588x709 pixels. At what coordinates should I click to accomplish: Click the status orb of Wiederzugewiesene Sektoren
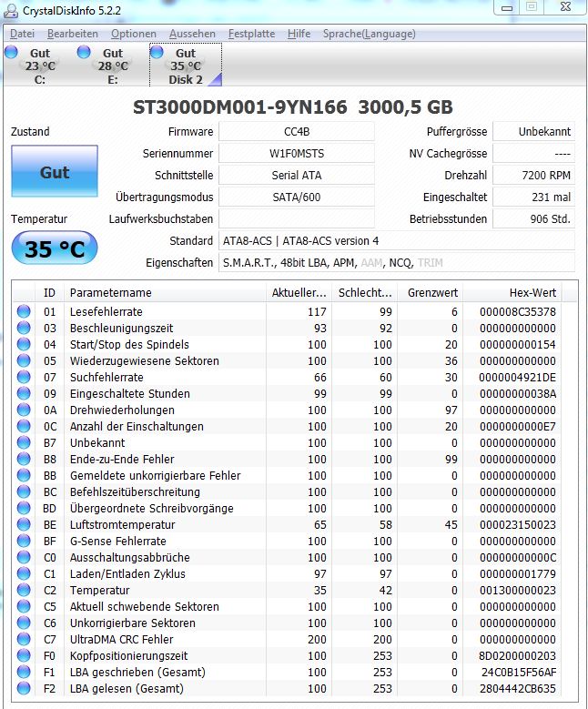coord(24,360)
